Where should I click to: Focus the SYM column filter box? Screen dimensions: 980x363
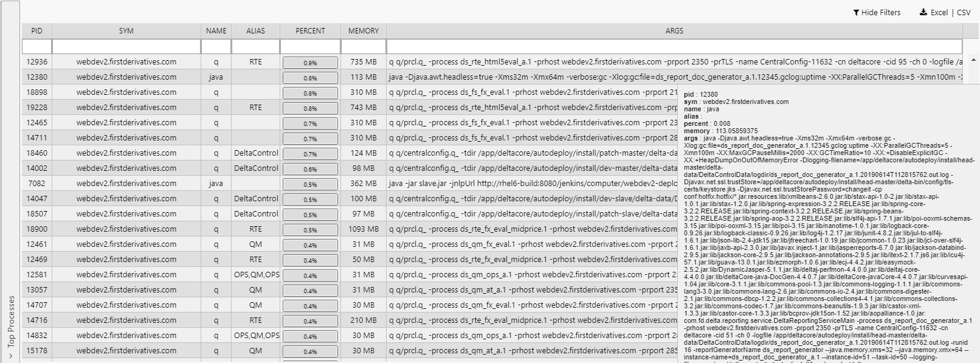pyautogui.click(x=126, y=47)
